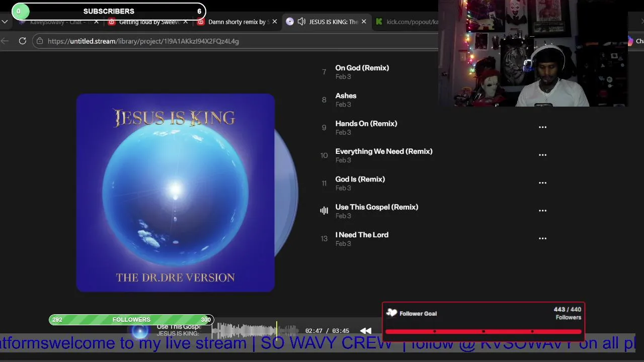Viewport: 644px width, 362px height.
Task: Switch to the Kaveysowavy - Chat tab
Action: pos(58,22)
